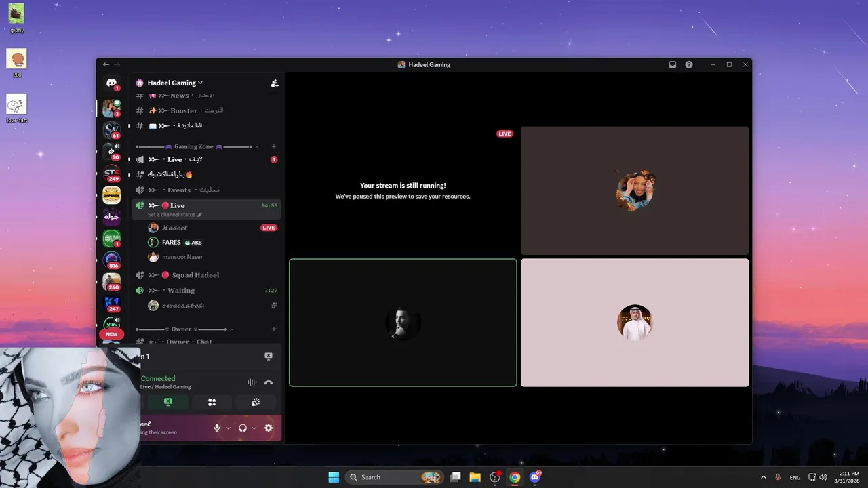This screenshot has height=488, width=868.
Task: Click the taskbar Search box
Action: point(395,477)
